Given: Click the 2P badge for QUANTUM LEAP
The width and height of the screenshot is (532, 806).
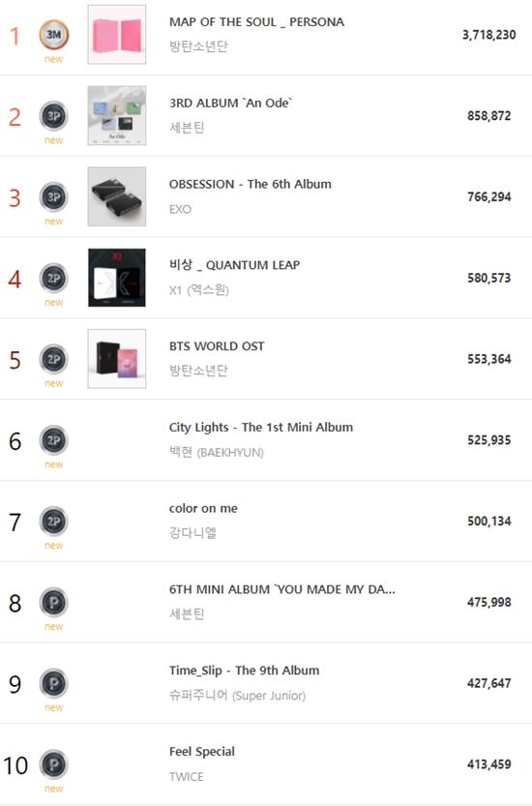Looking at the screenshot, I should pyautogui.click(x=53, y=278).
